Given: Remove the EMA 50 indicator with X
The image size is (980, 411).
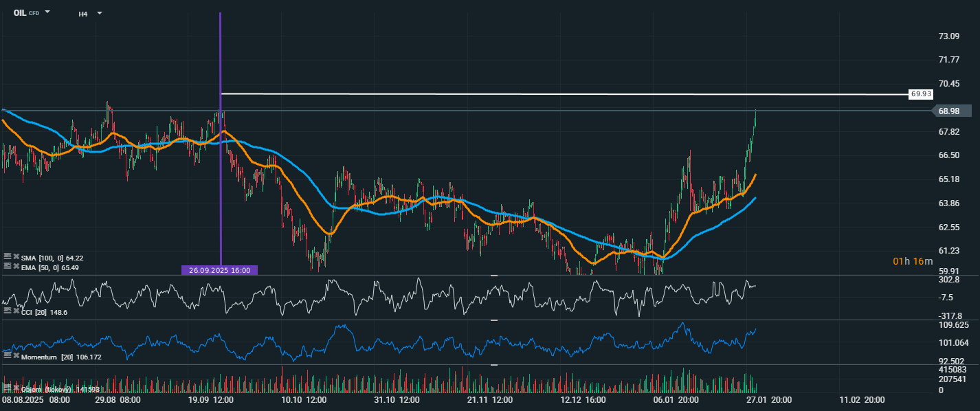Looking at the screenshot, I should point(16,266).
